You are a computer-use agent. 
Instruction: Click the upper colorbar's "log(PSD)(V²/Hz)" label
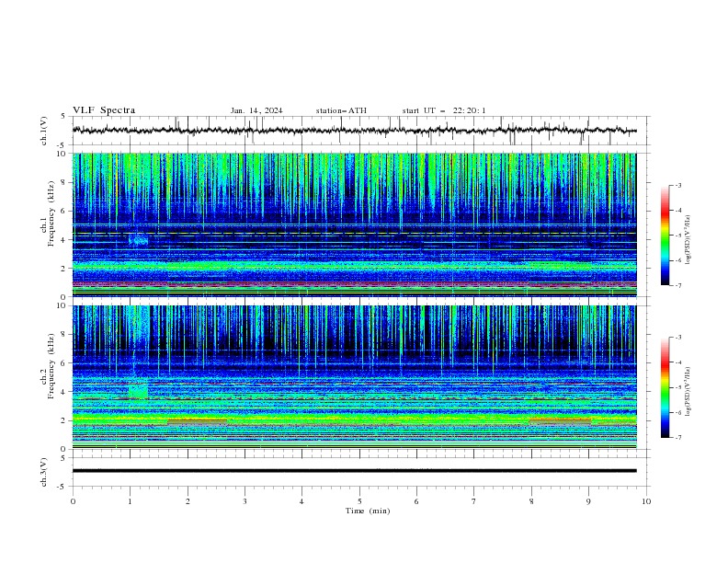(x=688, y=240)
